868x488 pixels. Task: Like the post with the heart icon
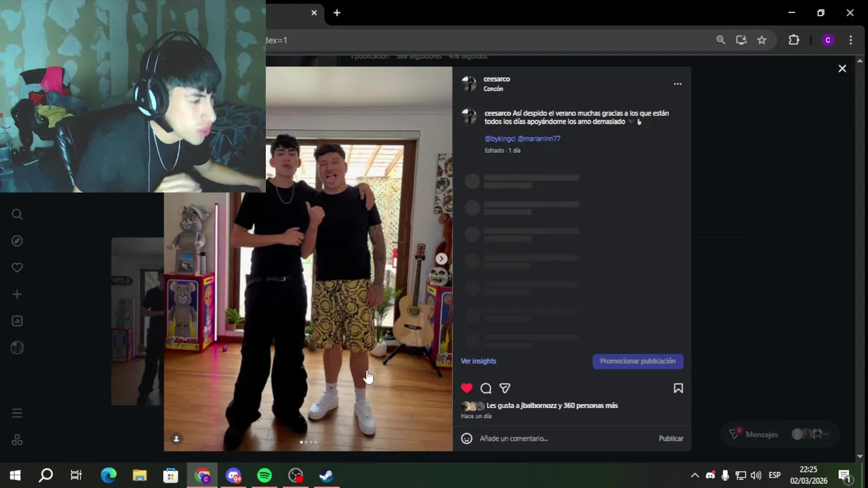click(467, 388)
